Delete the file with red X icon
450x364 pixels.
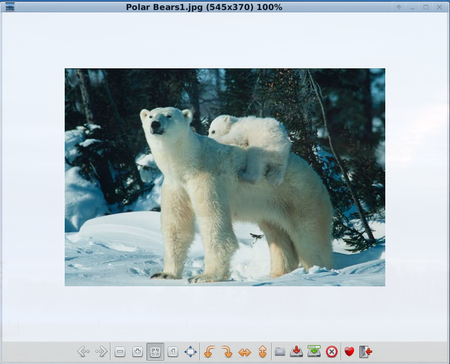(331, 352)
